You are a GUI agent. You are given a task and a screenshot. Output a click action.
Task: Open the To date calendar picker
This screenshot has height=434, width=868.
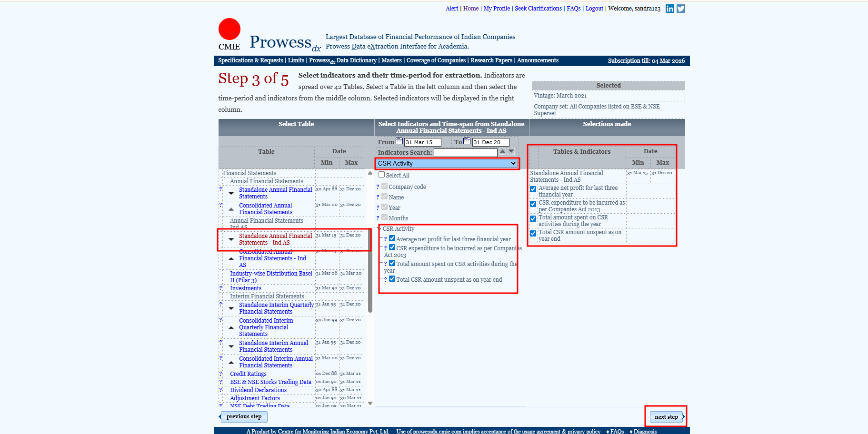467,141
